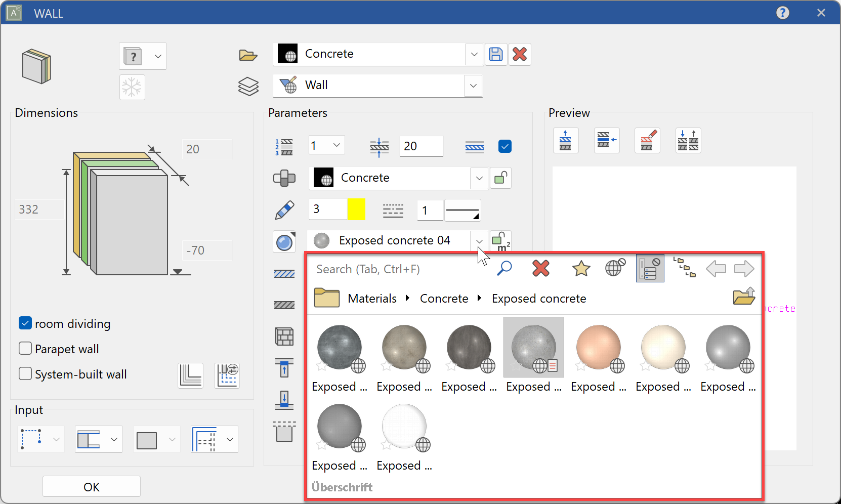The width and height of the screenshot is (841, 504).
Task: Click the magnifier search icon in material popup
Action: tap(504, 269)
